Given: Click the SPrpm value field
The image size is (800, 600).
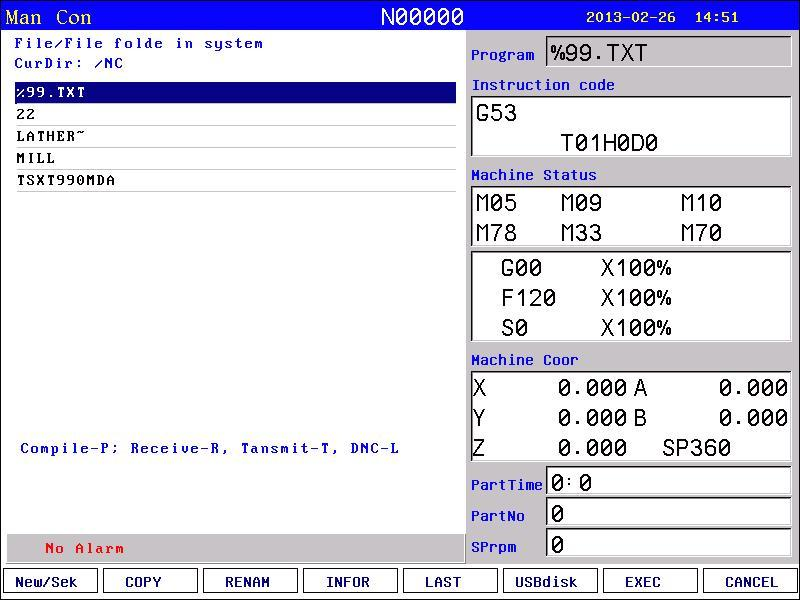Looking at the screenshot, I should [668, 543].
